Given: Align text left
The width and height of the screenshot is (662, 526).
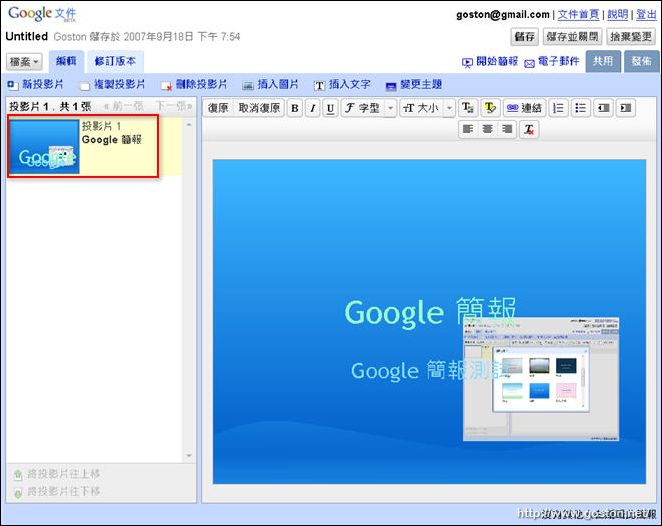Looking at the screenshot, I should coord(468,129).
